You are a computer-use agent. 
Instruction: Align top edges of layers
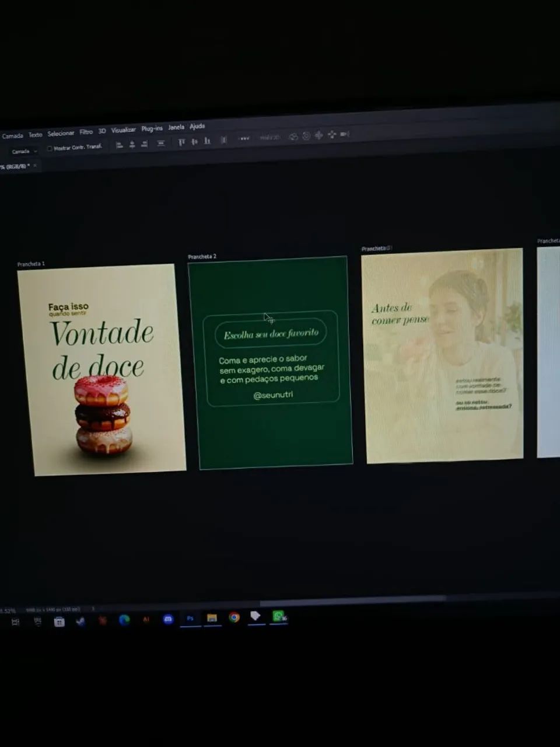pos(181,142)
